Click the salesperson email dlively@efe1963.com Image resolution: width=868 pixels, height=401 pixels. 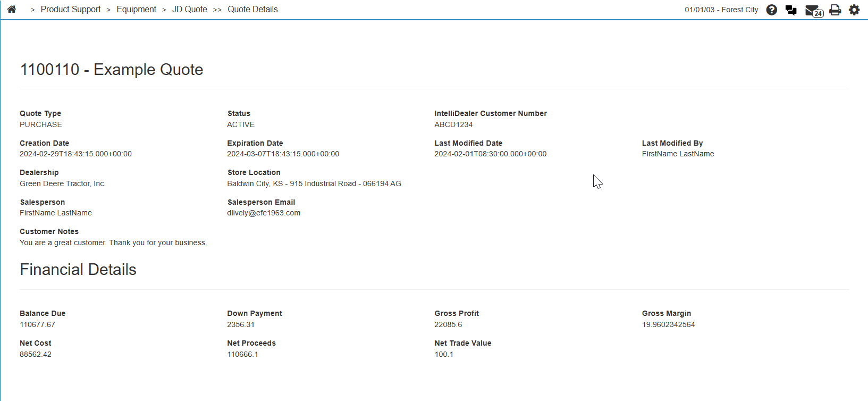pos(264,213)
